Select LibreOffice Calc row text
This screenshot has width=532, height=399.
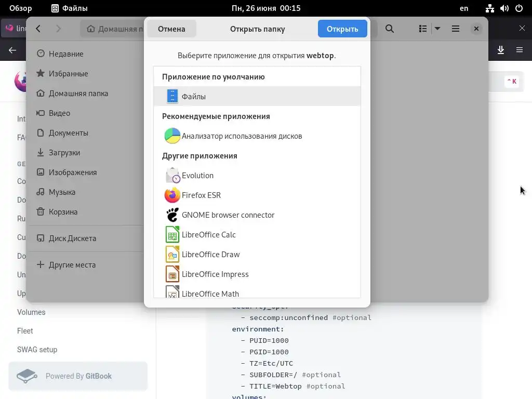coord(209,234)
